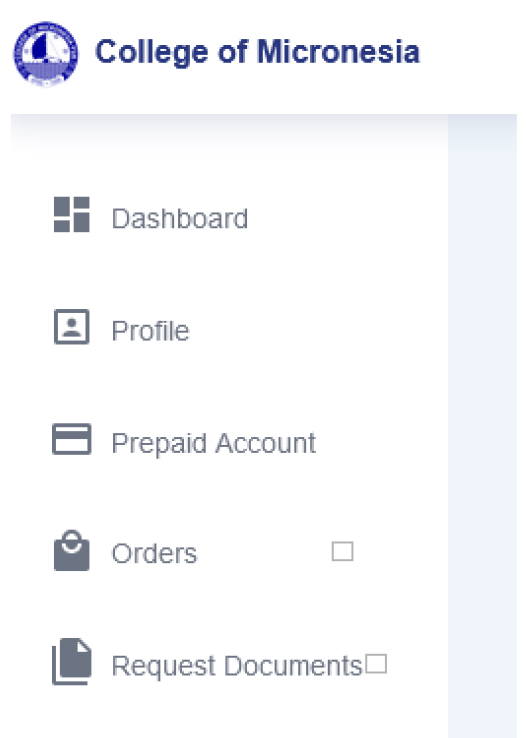Expand the Orders submenu arrow box
The height and width of the screenshot is (738, 526).
343,551
